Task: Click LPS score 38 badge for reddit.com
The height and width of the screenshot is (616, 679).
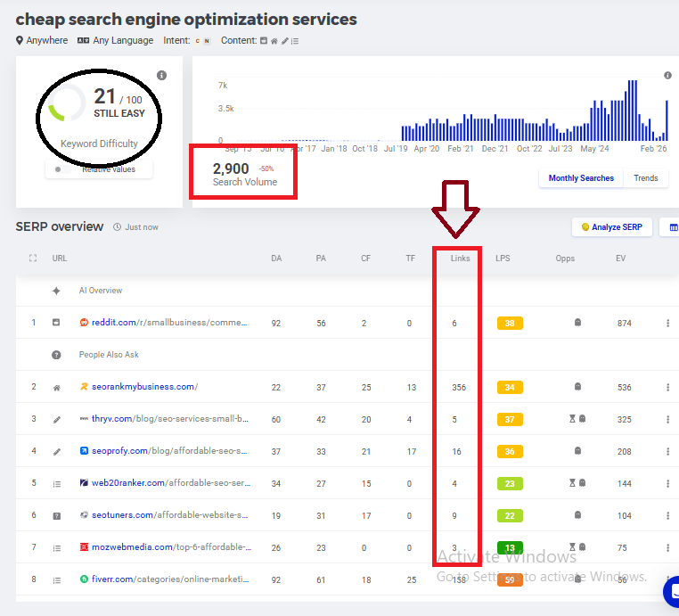Action: tap(510, 323)
